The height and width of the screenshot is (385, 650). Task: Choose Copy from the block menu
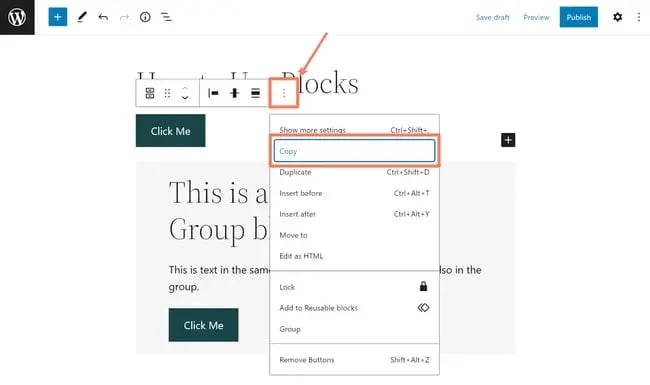[x=354, y=151]
